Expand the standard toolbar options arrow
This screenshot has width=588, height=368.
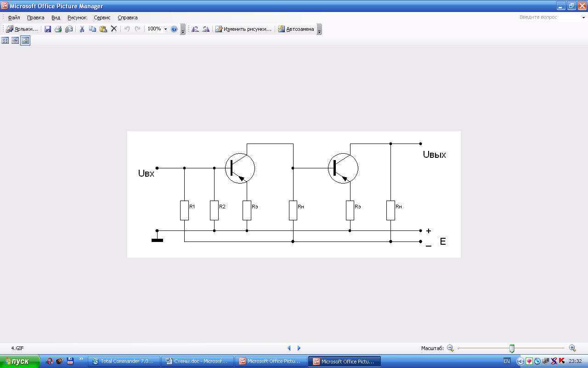[183, 29]
